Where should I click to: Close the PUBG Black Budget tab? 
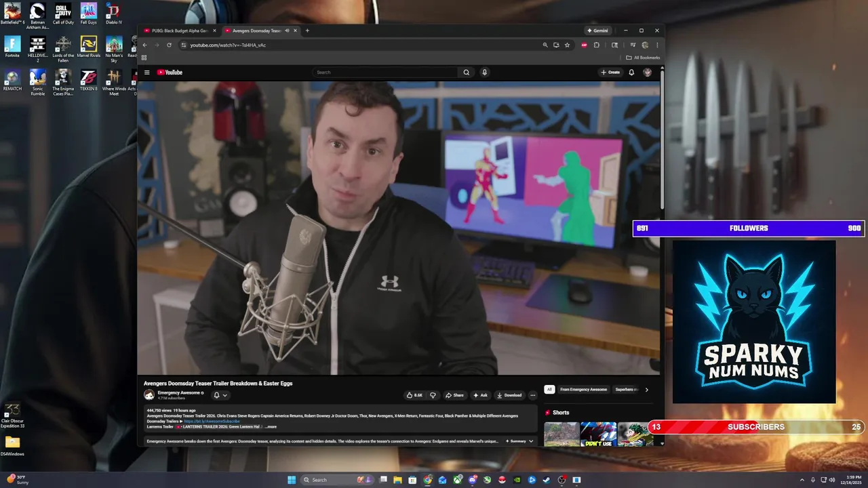pos(214,30)
